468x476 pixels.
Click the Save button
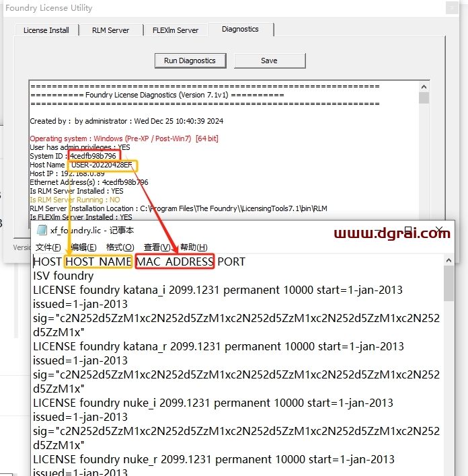pyautogui.click(x=270, y=61)
